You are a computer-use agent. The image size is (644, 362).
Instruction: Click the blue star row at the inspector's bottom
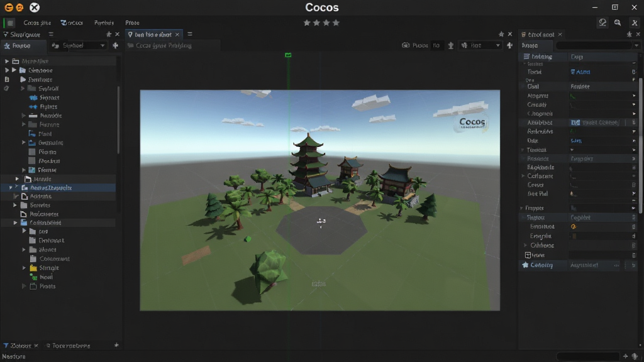(x=579, y=265)
